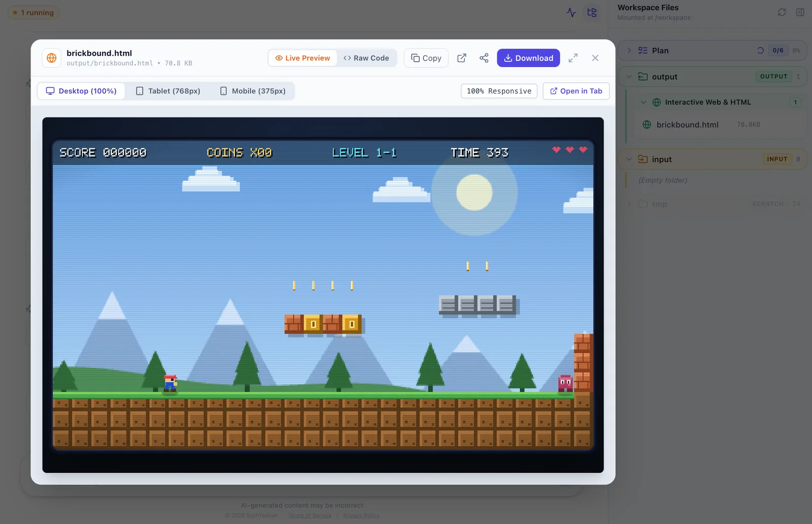Click the INPUT badge label

(x=777, y=159)
